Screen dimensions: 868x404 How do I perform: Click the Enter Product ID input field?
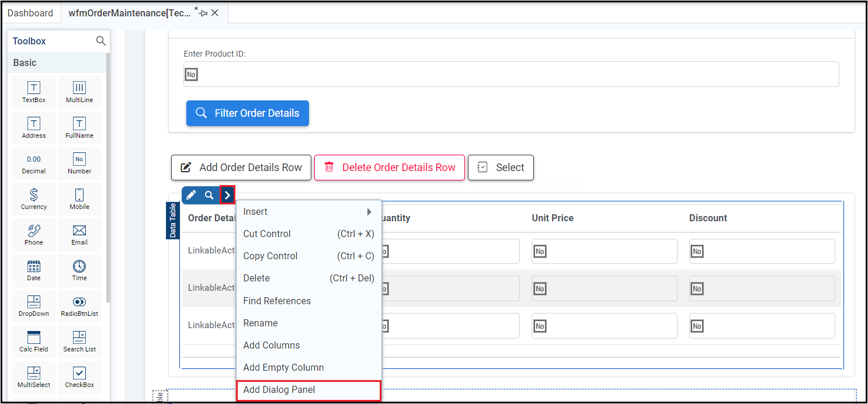point(511,75)
